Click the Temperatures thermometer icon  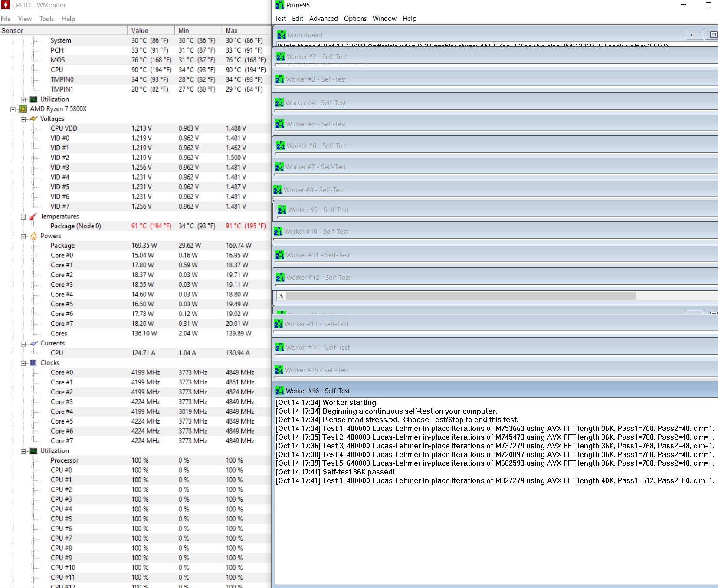pos(33,217)
